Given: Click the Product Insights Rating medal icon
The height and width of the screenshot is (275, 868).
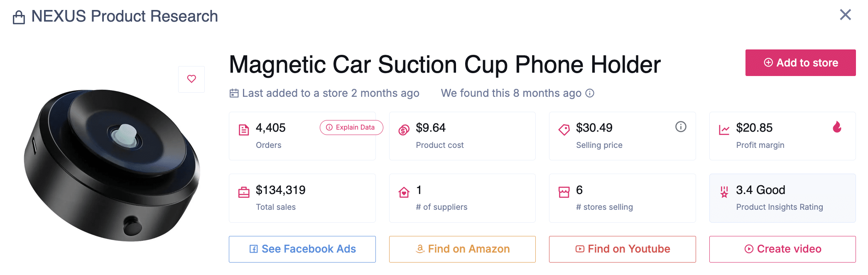Looking at the screenshot, I should tap(724, 192).
